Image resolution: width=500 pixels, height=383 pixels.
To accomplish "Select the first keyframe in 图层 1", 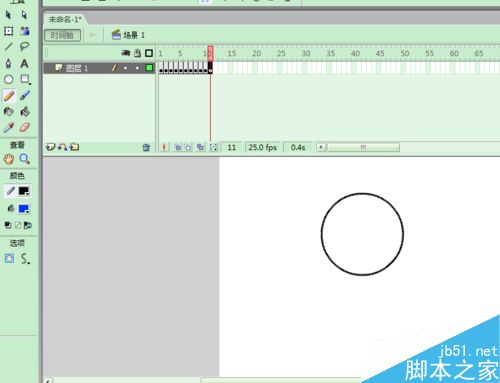I will (161, 68).
